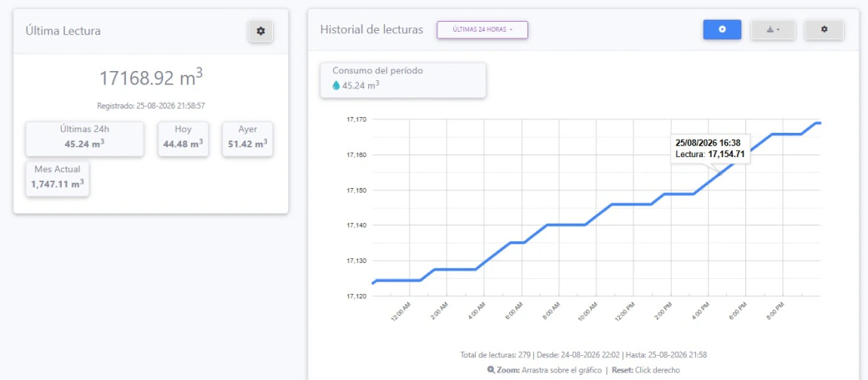The image size is (868, 380).
Task: Click the 2:00 PM x-axis label
Action: pos(663,313)
